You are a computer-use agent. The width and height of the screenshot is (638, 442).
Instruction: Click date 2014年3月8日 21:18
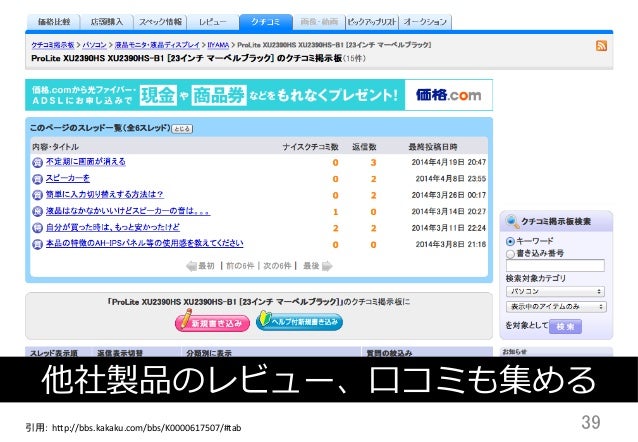(451, 245)
